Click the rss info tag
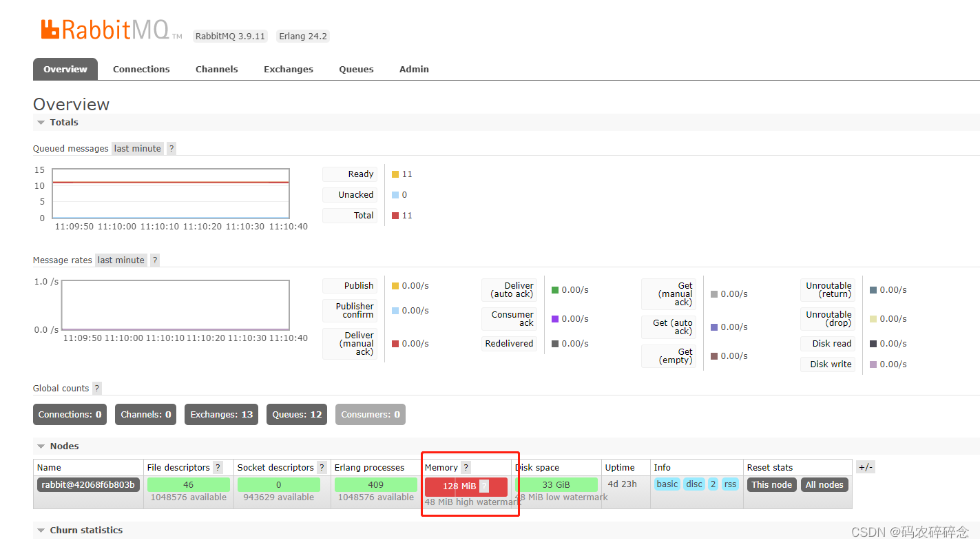 coord(730,484)
